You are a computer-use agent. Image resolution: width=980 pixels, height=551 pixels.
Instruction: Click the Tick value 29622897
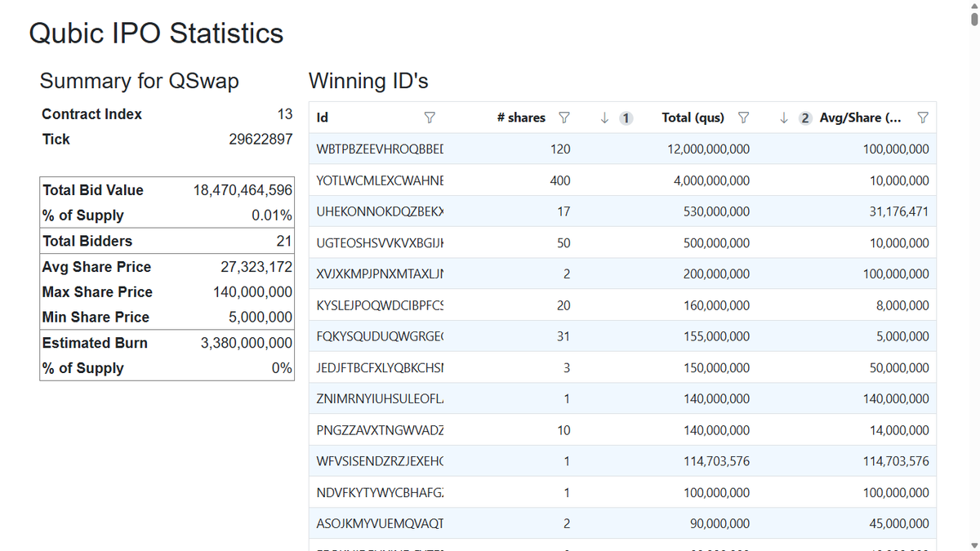[x=261, y=139]
